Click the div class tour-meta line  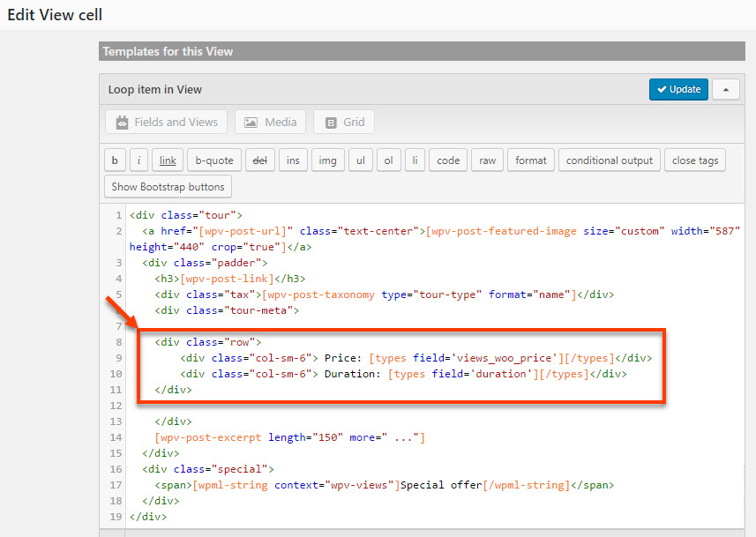(x=227, y=310)
